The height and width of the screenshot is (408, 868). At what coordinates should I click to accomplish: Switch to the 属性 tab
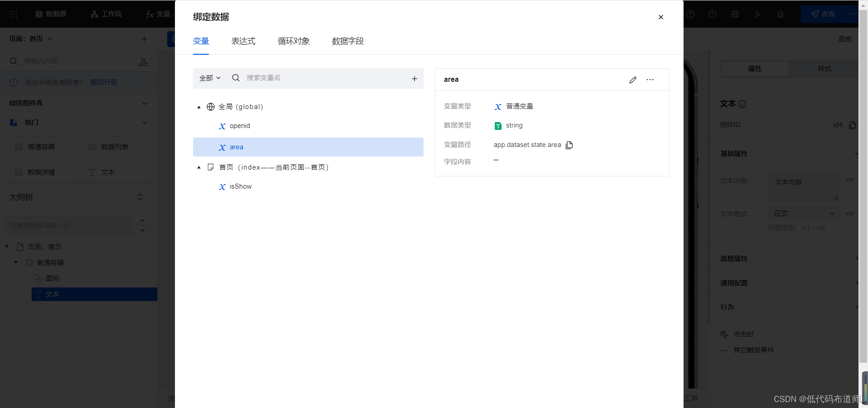point(755,69)
